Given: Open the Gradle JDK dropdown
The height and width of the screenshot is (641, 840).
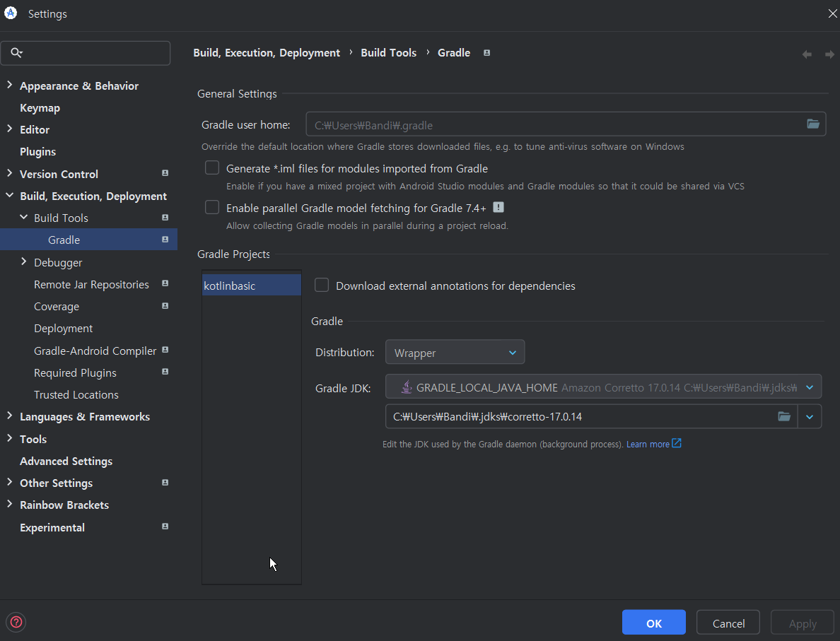Looking at the screenshot, I should pos(603,387).
